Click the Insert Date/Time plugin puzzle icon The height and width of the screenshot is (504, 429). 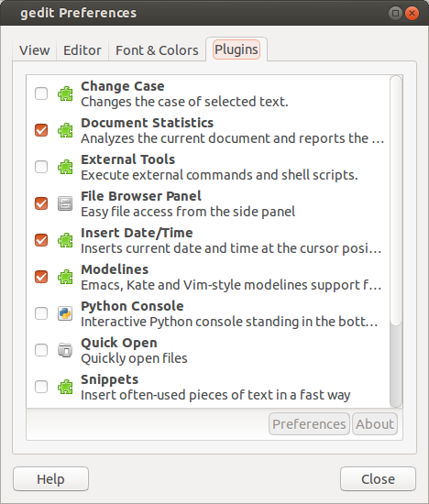65,240
